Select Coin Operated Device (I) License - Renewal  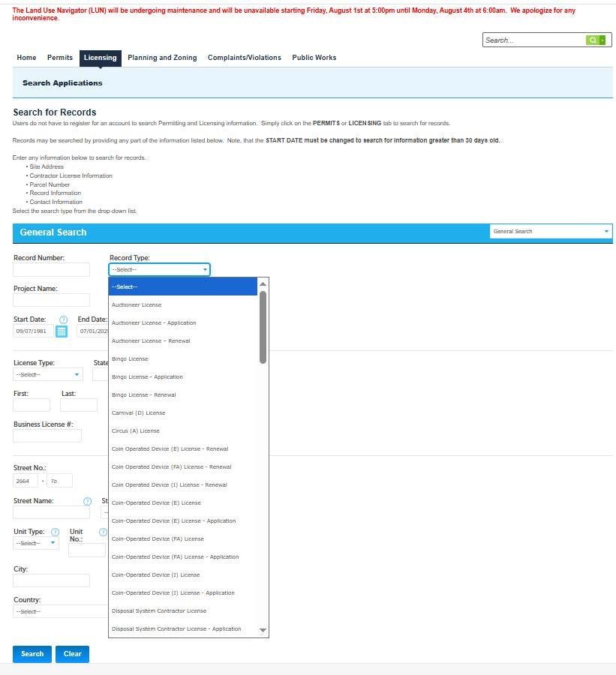[x=182, y=484]
